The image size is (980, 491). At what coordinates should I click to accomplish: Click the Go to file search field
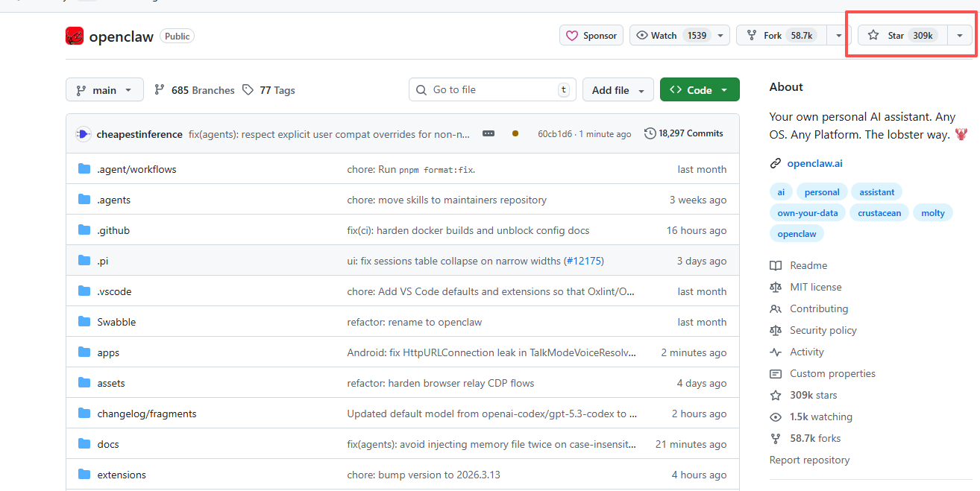492,89
